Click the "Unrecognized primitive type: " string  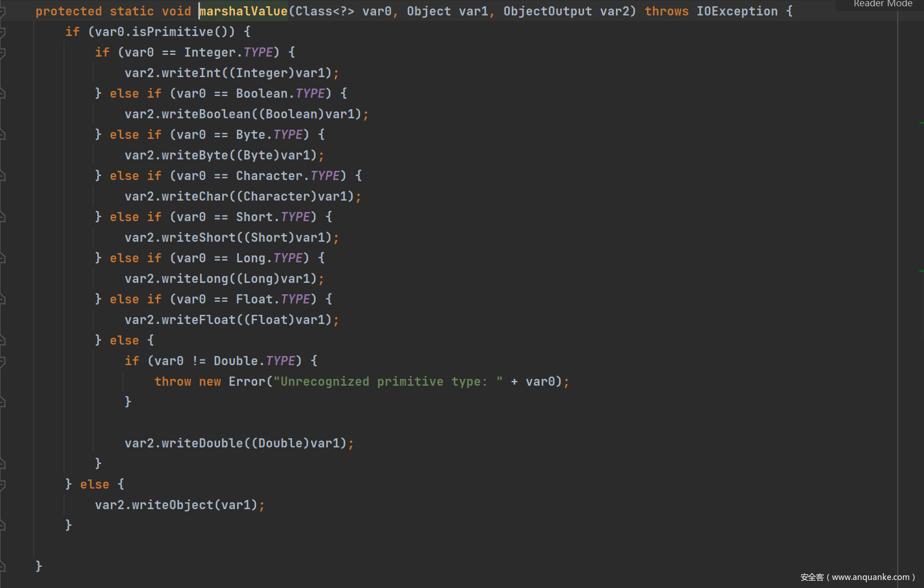click(388, 382)
